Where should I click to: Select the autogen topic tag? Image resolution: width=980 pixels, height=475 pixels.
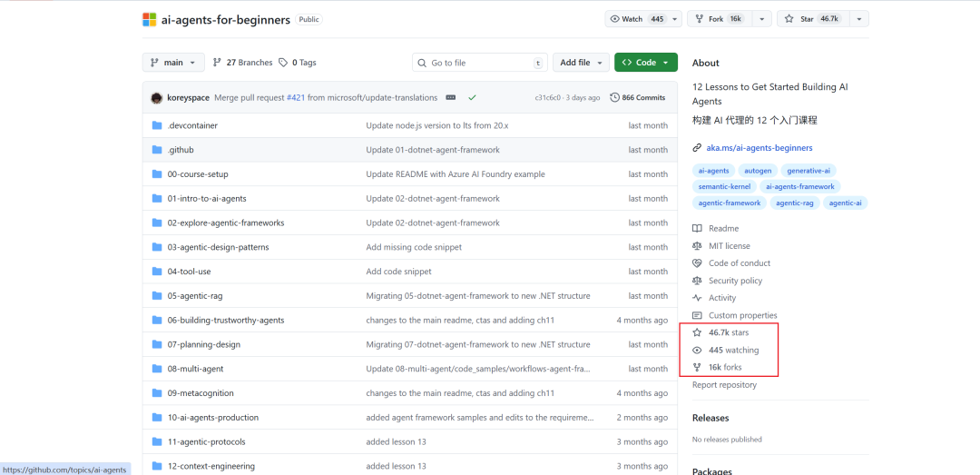click(x=758, y=170)
